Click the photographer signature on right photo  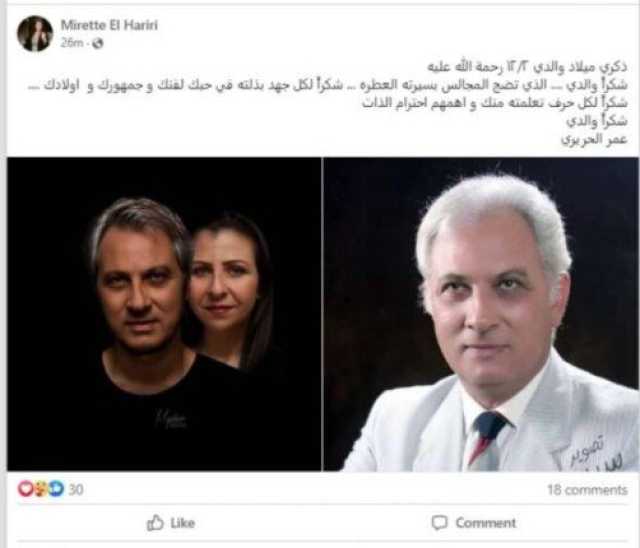pyautogui.click(x=588, y=455)
